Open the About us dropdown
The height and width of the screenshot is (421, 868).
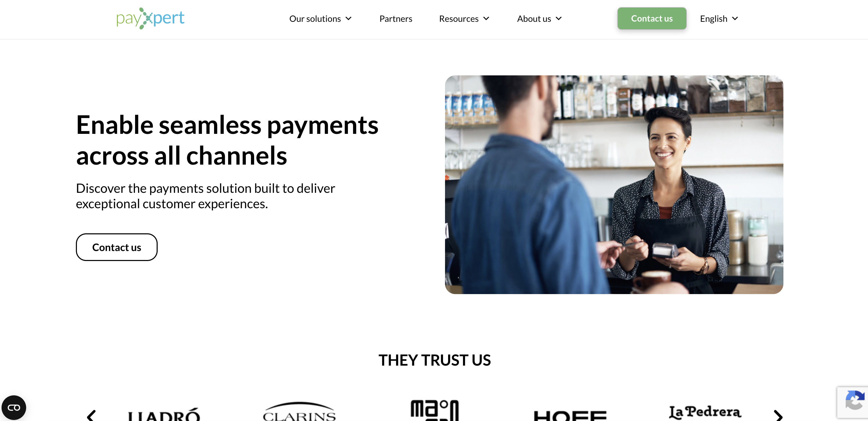[539, 18]
